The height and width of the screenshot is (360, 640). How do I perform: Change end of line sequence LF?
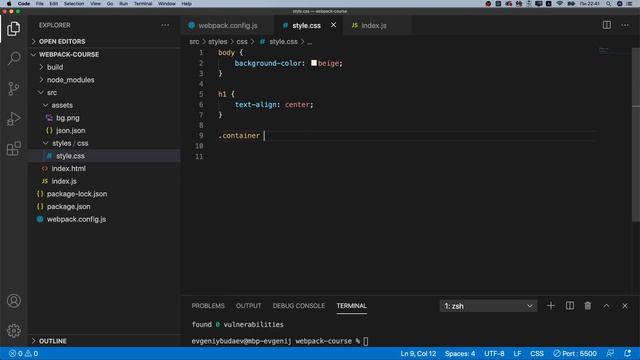coord(517,353)
